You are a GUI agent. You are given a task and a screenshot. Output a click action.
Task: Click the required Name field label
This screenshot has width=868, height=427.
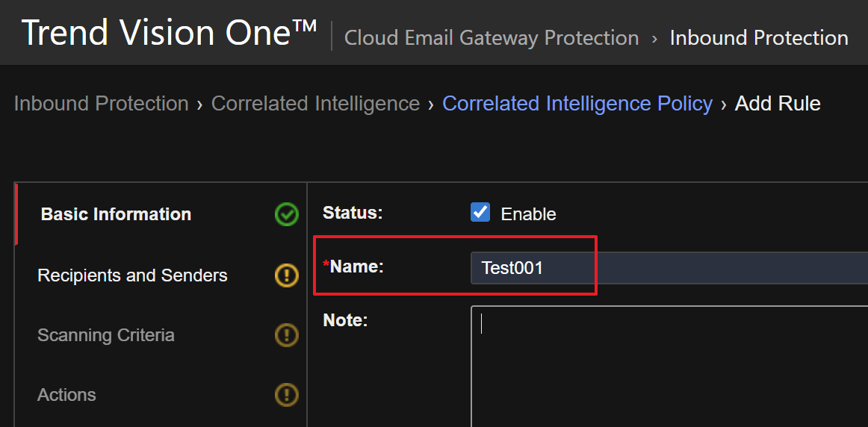[x=356, y=267]
